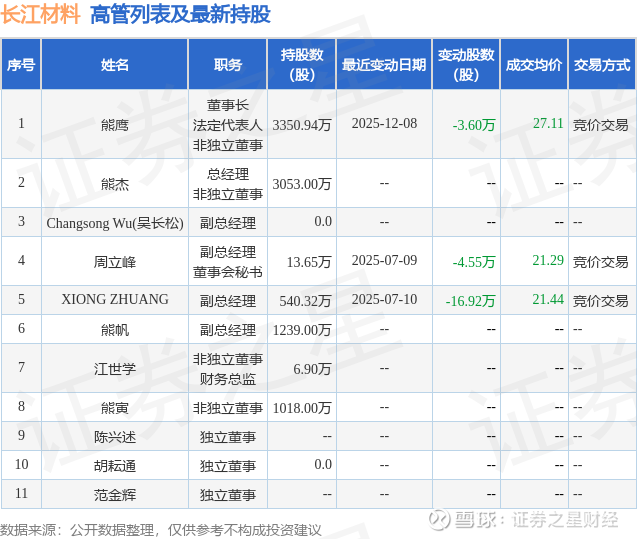Select the 持股数(股) column header

click(301, 65)
